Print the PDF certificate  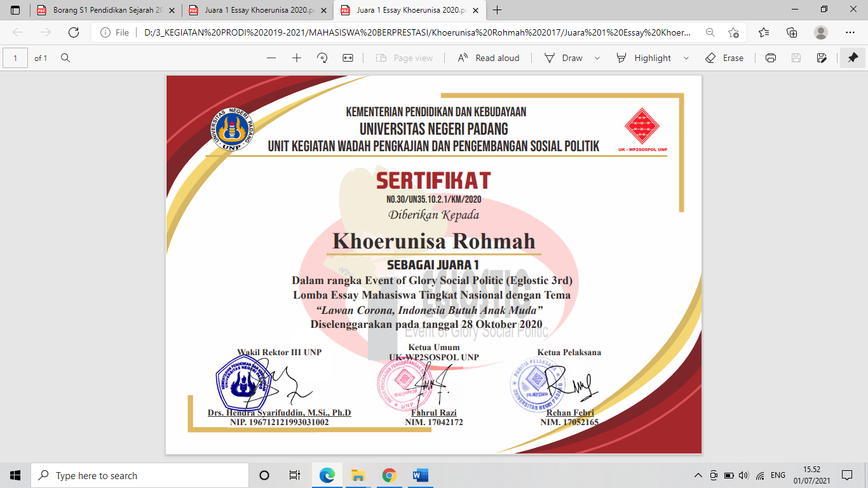[x=771, y=58]
